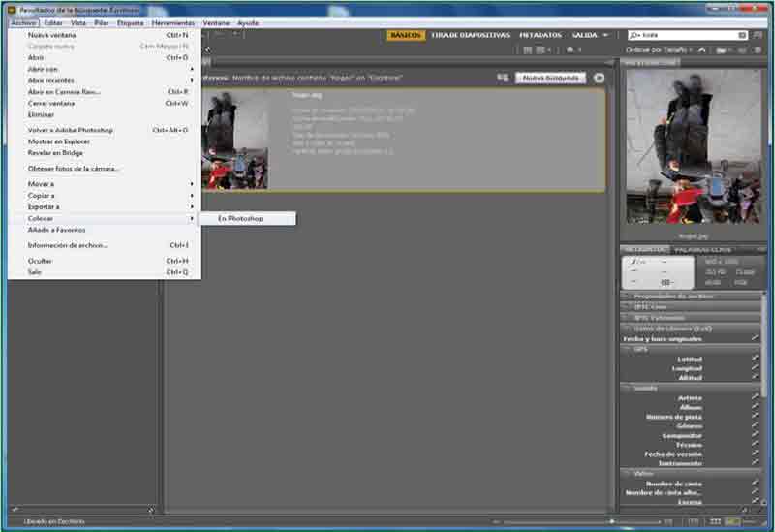Screen dimensions: 775x532
Task: Click the save-as-collection icon beside Nueva búsqueda
Action: point(502,78)
